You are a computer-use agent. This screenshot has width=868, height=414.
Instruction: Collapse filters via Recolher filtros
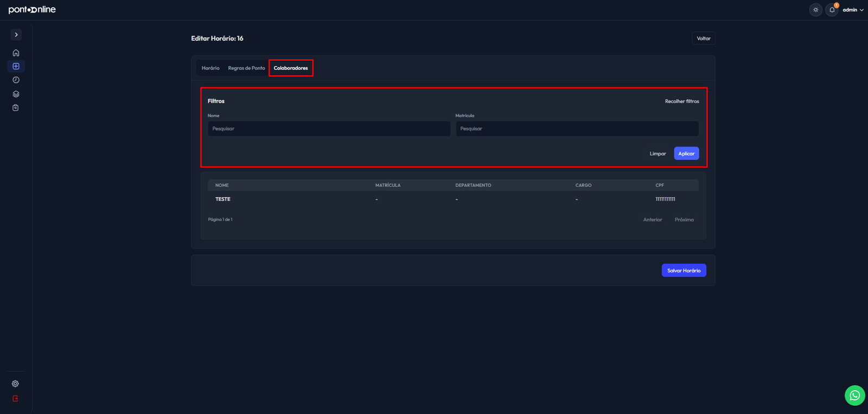point(682,101)
